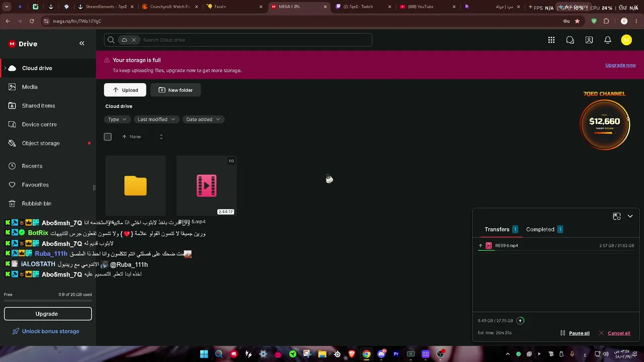Open Shared items in the sidebar

48,106
